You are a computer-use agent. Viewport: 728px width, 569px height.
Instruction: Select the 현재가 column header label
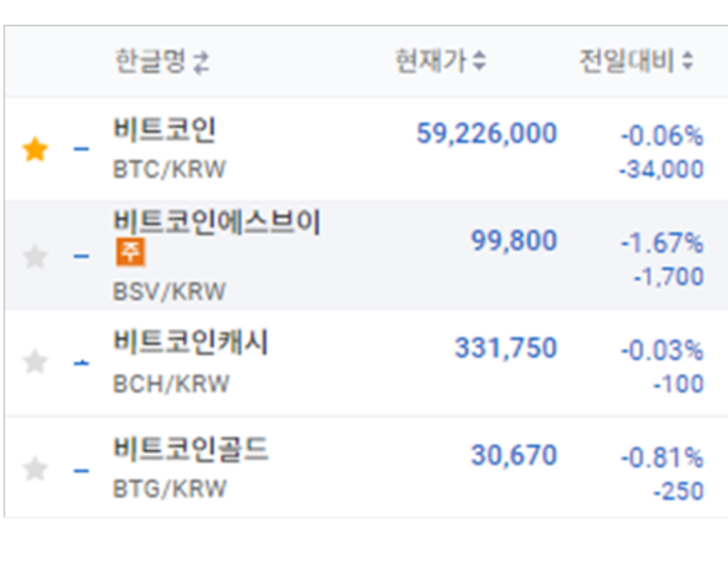tap(430, 61)
